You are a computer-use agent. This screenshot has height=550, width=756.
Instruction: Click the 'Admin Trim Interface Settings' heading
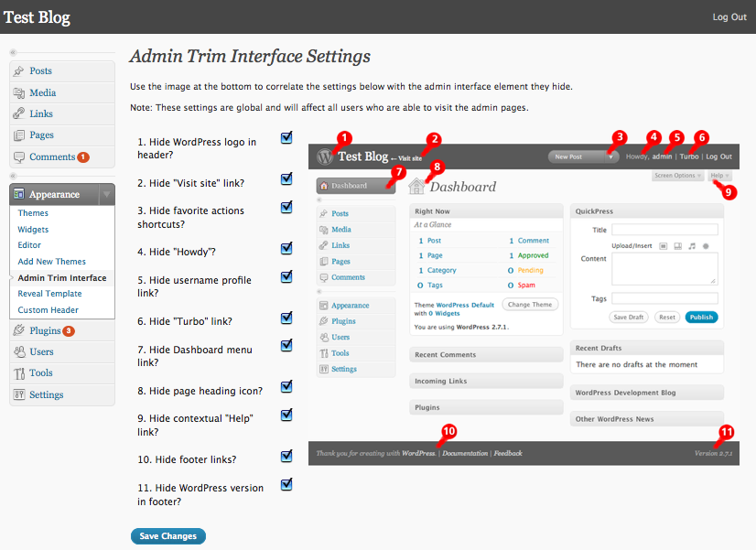250,57
